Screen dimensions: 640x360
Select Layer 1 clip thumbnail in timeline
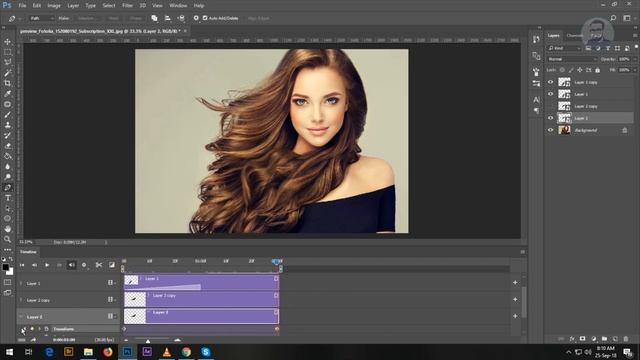click(x=131, y=280)
